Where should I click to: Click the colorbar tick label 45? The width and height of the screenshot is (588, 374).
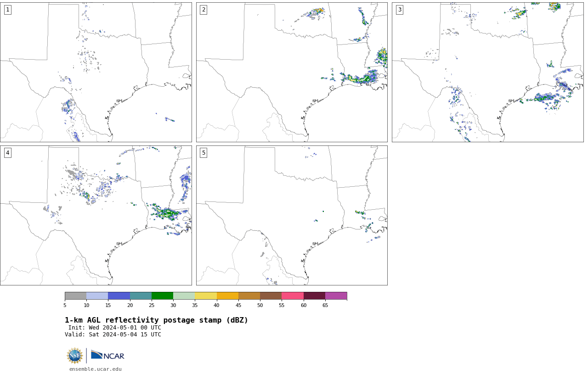tap(238, 306)
